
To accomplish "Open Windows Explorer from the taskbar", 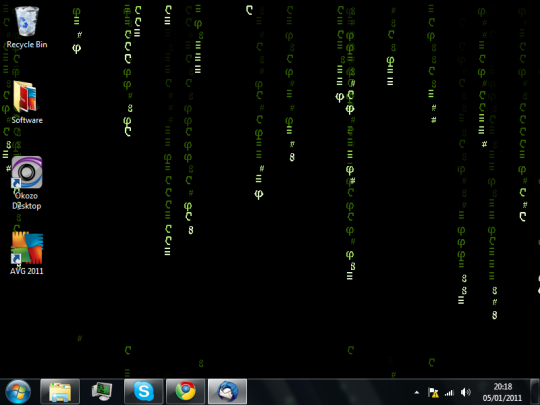I will (x=60, y=392).
